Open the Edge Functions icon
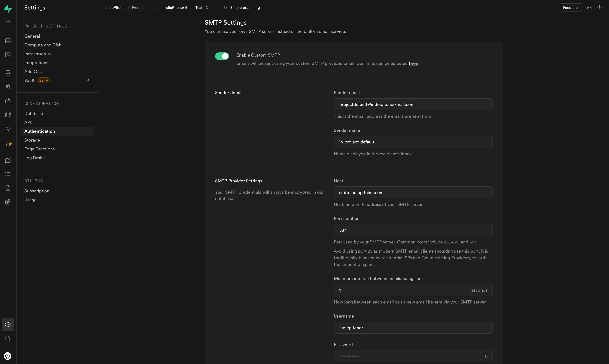 tap(8, 114)
